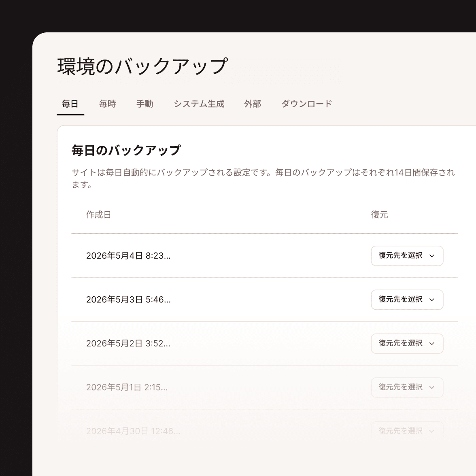Open 復元先を選択 dropdown for 2026年5月1日 backup
Viewport: 476px width, 476px height.
click(x=407, y=387)
